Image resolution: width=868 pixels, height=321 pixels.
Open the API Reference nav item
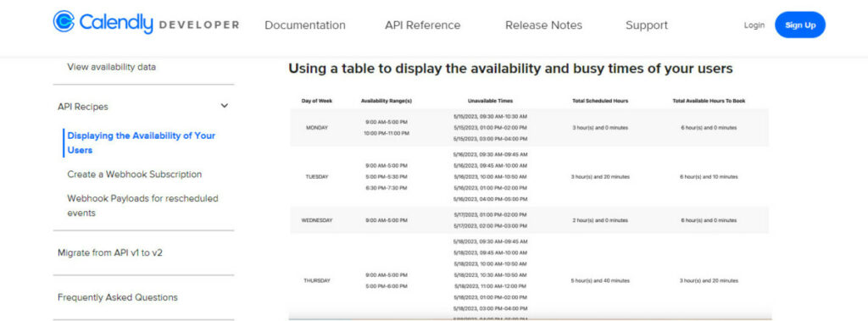423,25
